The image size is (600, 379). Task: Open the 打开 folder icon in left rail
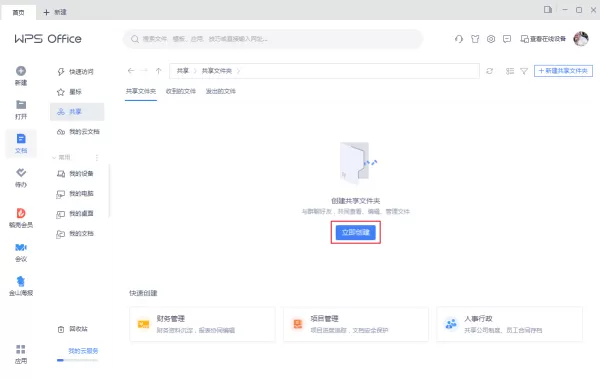pos(21,105)
